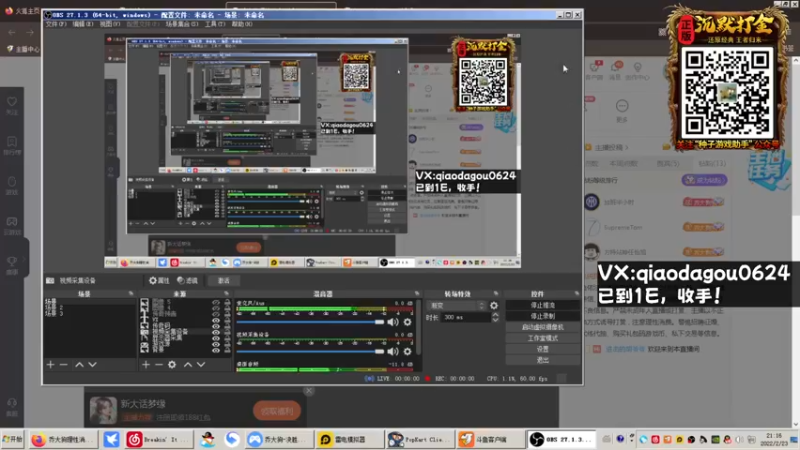Viewport: 800px width, 450px height.
Task: Mute the 麦克风/Aux speaker icon
Action: point(393,322)
